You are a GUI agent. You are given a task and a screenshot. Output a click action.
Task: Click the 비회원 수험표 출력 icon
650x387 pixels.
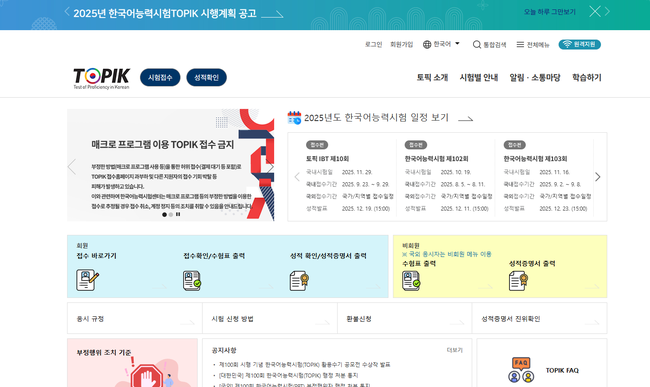(411, 281)
